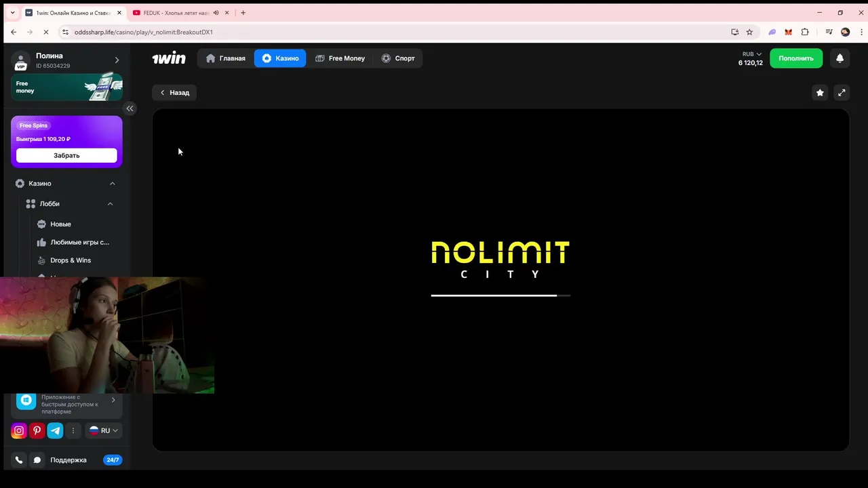
Task: Bookmark this page with address bar star
Action: click(x=749, y=32)
